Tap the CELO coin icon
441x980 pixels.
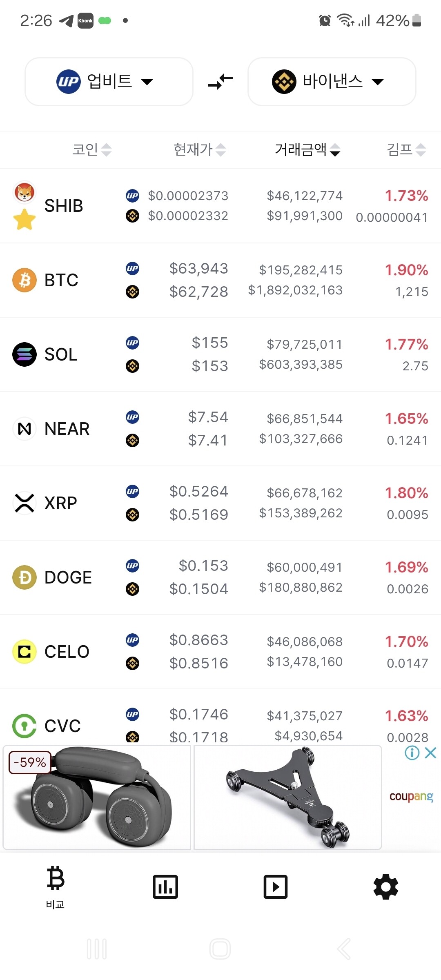(24, 652)
